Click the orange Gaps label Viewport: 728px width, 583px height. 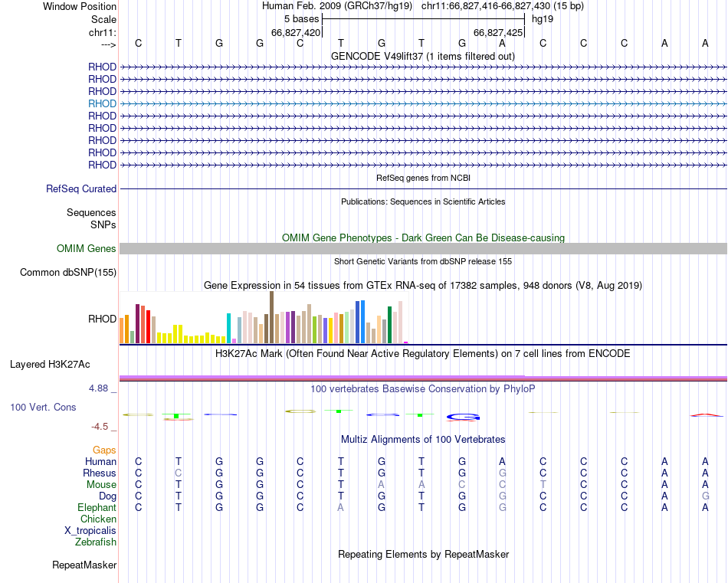tap(104, 450)
